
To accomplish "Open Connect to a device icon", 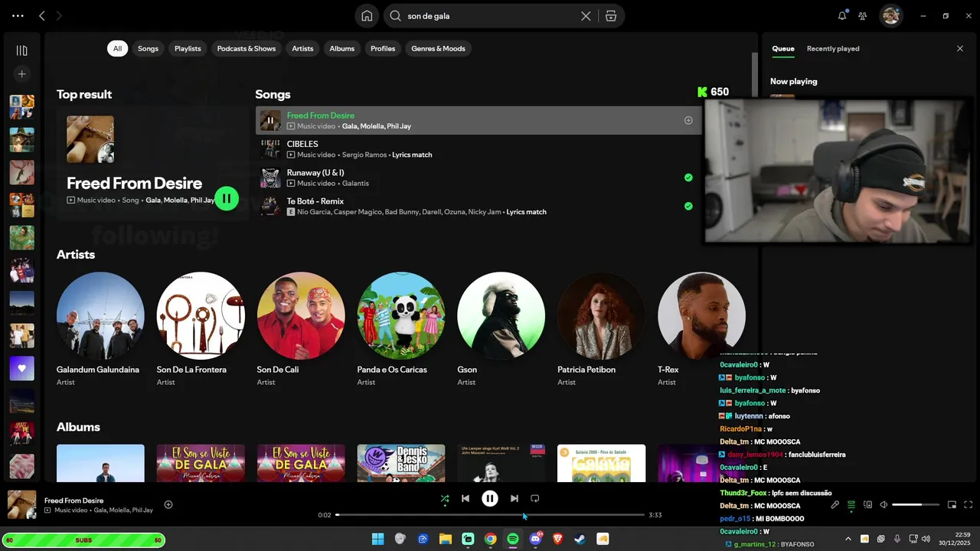I will 868,505.
